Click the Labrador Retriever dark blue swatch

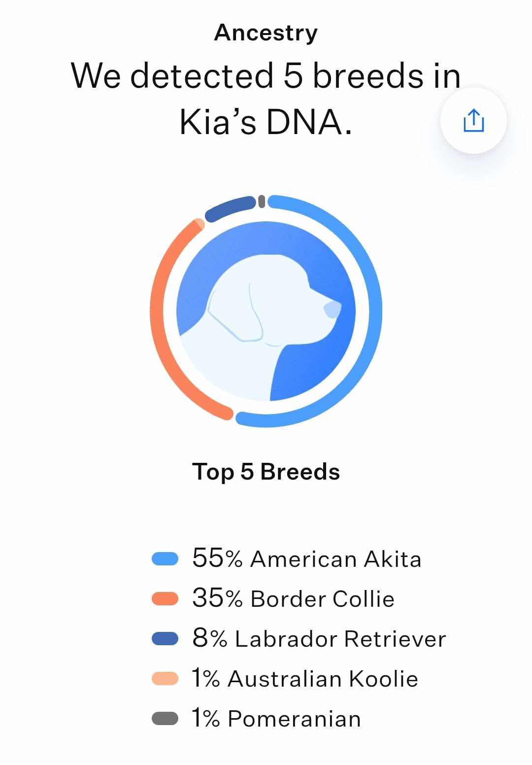click(165, 638)
